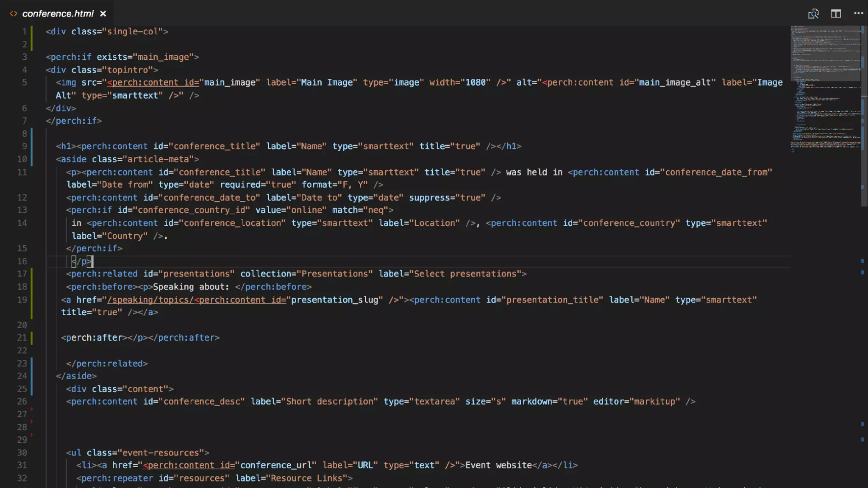This screenshot has width=868, height=488.
Task: Place cursor on the closing aside tag
Action: pyautogui.click(x=76, y=376)
